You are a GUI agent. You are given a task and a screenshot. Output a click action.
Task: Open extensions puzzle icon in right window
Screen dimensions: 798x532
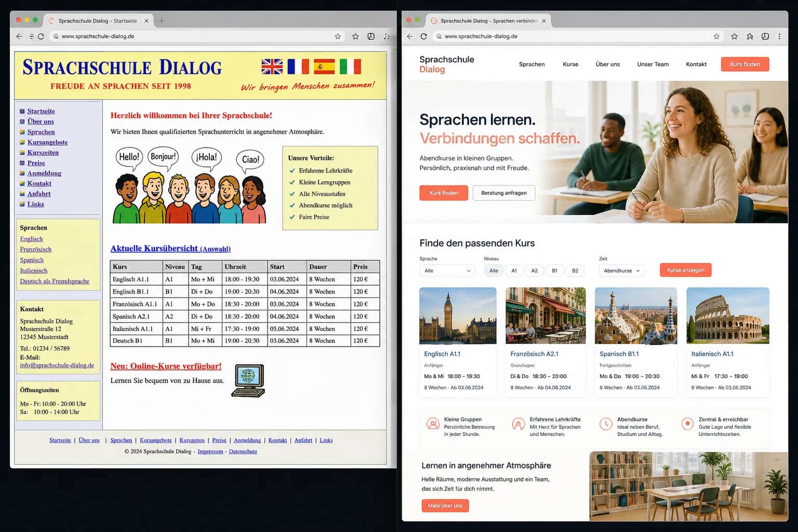(750, 36)
